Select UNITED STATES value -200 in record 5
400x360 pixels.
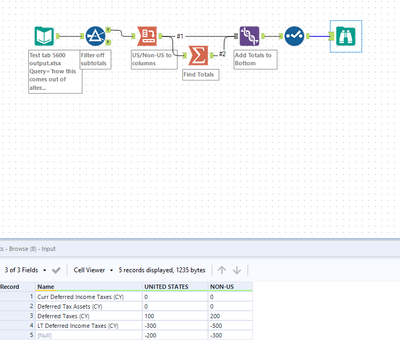tap(175, 335)
